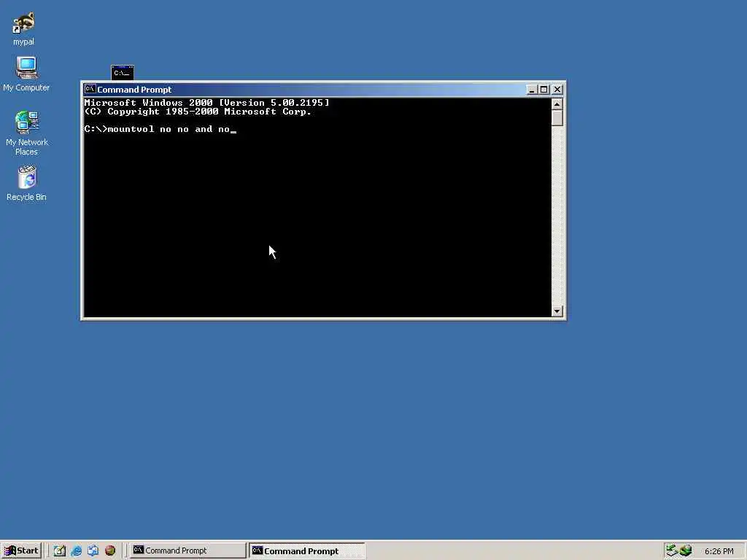Minimize the Command Prompt window
747x560 pixels.
pos(532,90)
